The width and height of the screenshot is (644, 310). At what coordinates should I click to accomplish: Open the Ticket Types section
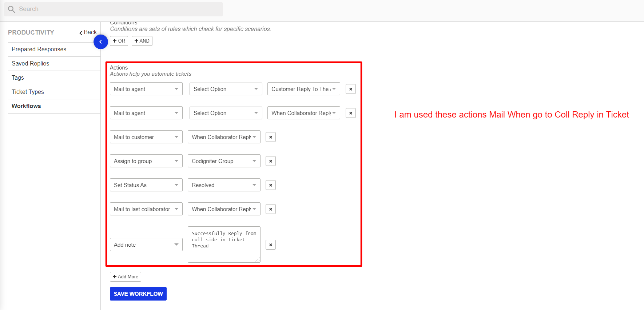tap(54, 92)
